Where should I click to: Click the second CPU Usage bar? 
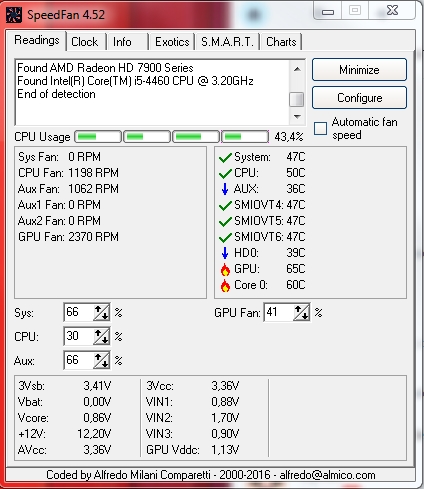click(x=147, y=137)
